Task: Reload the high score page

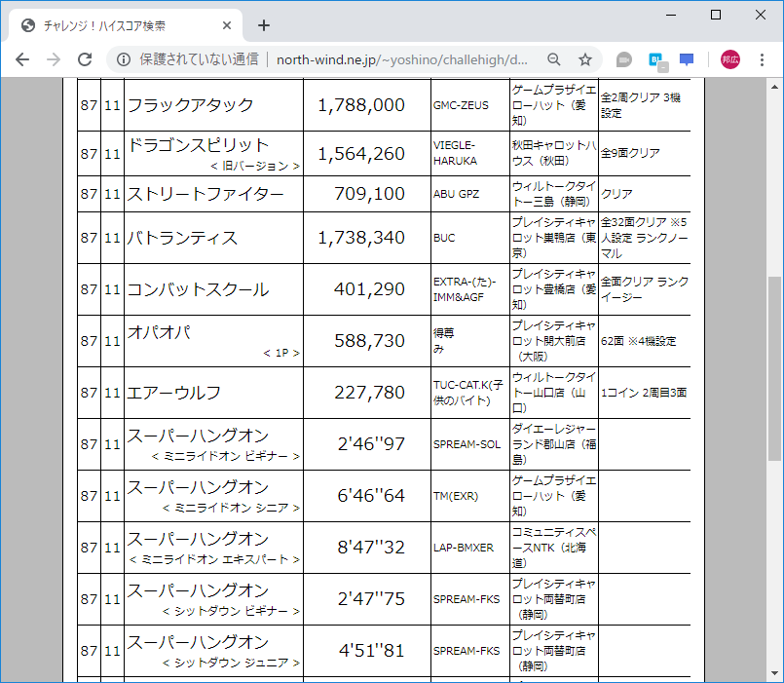Action: coord(86,59)
